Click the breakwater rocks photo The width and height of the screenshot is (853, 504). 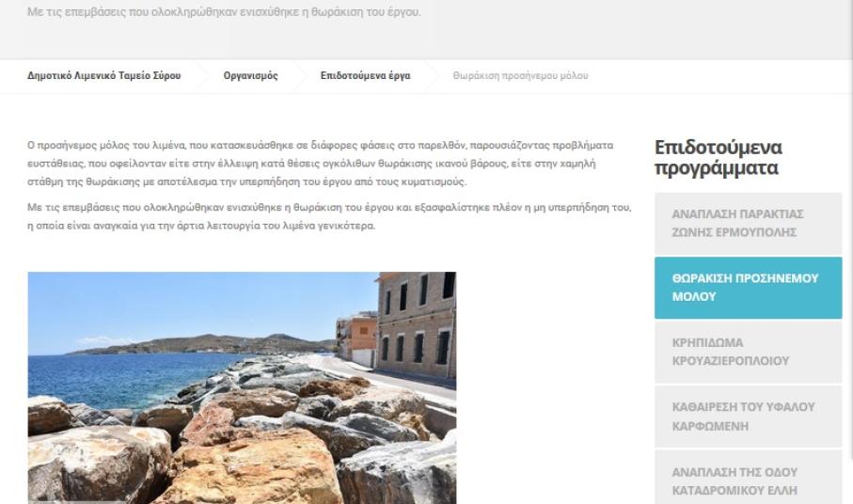click(242, 387)
